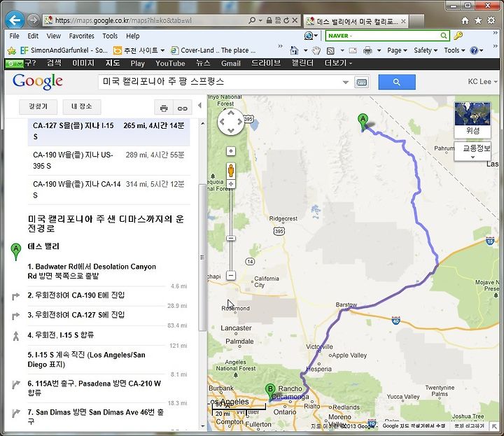This screenshot has height=436, width=504.
Task: Click the map pan control wheel
Action: tap(231, 122)
